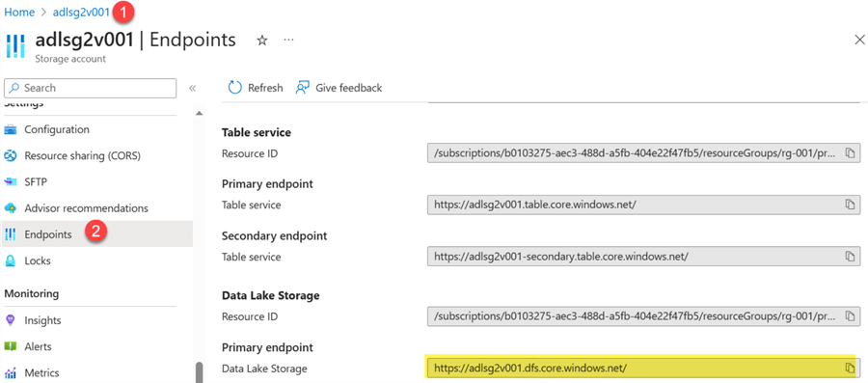Viewport: 868px width, 383px height.
Task: Go to Home via breadcrumb
Action: pos(19,13)
